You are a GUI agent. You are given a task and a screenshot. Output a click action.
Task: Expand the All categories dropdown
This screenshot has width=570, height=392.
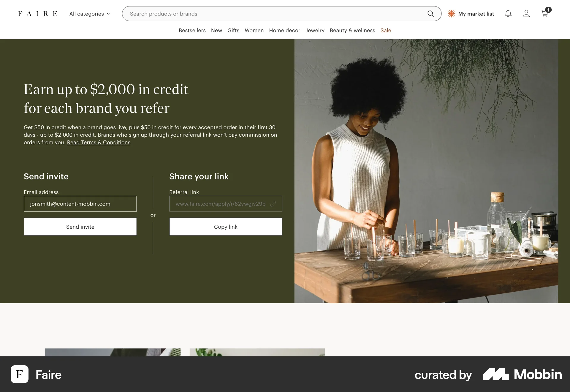[90, 14]
